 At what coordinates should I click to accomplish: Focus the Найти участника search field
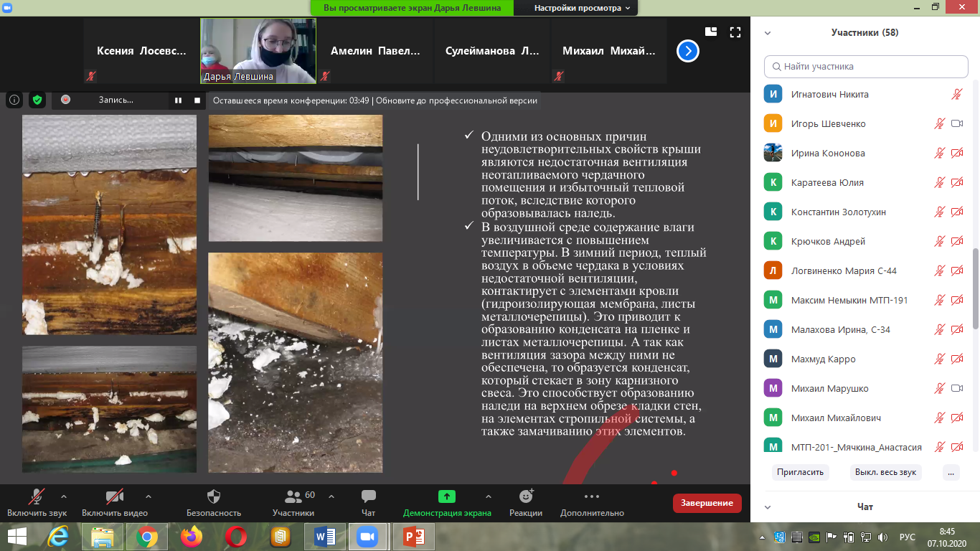tap(866, 66)
